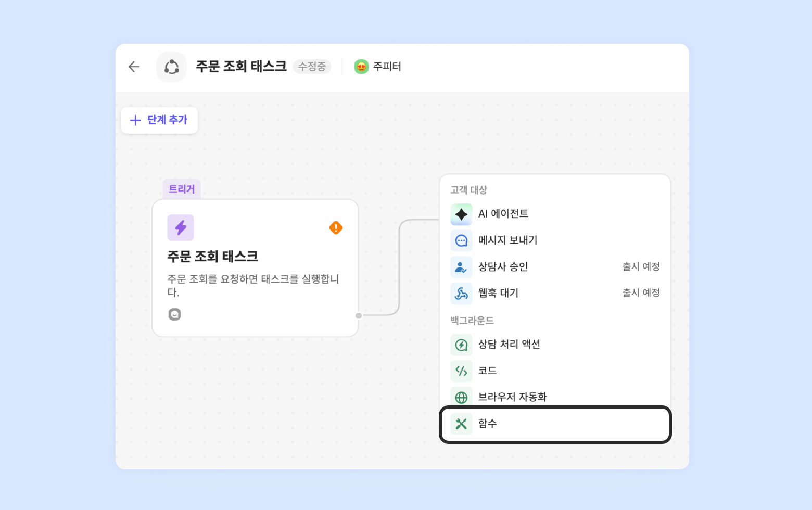Image resolution: width=812 pixels, height=510 pixels.
Task: Click the back arrow icon
Action: [134, 67]
